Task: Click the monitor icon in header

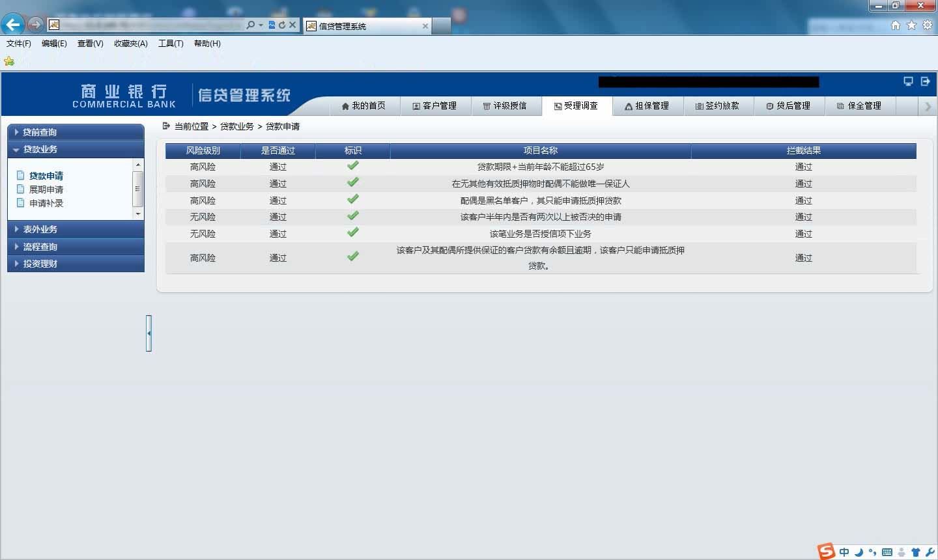Action: (908, 81)
